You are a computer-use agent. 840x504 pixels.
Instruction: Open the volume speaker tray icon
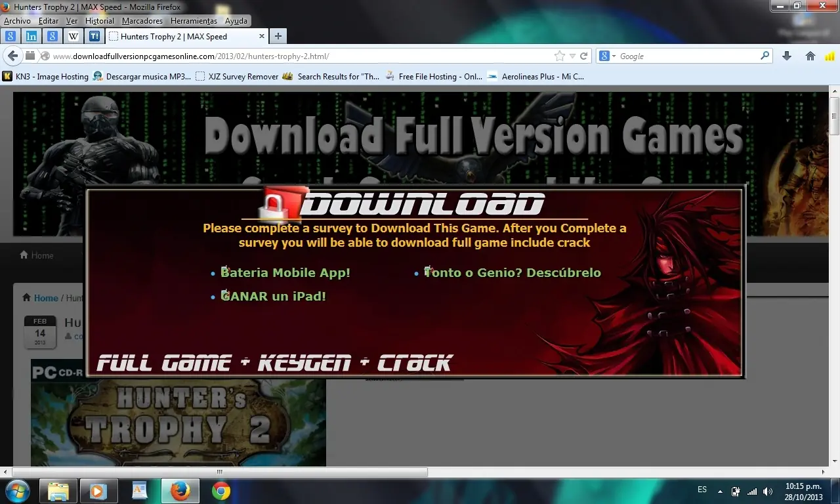point(768,491)
